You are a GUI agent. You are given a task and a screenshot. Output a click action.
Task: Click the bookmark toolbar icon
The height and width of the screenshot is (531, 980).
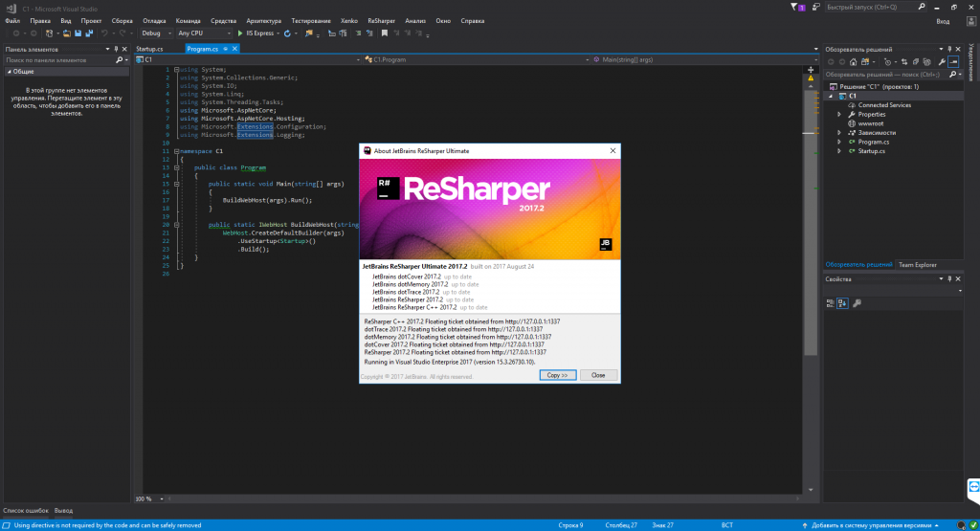coord(385,33)
